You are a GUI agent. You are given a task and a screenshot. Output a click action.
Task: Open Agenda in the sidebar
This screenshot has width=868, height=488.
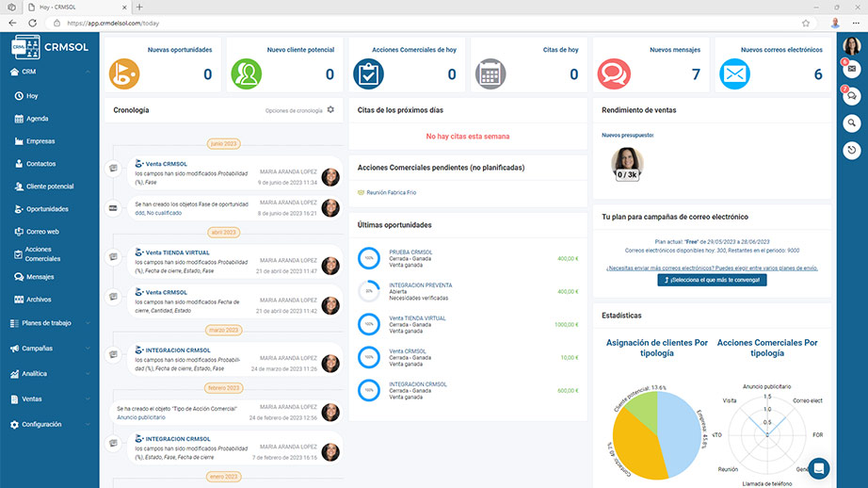tap(37, 119)
